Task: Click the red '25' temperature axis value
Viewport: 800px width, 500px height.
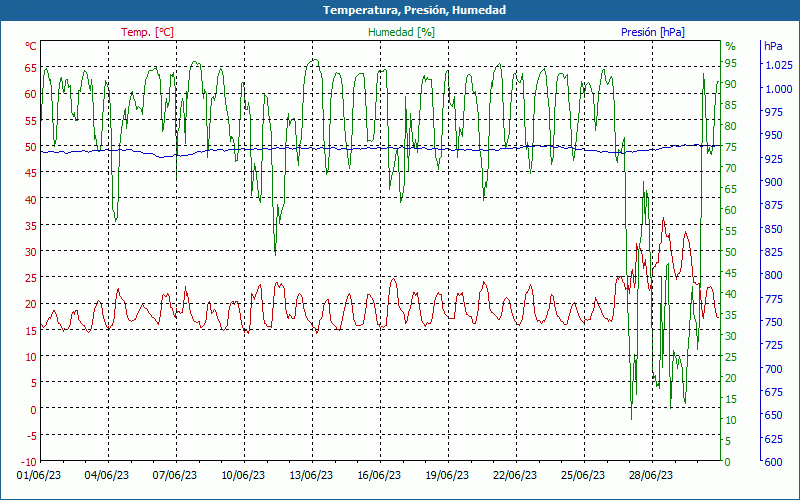Action: pyautogui.click(x=31, y=278)
